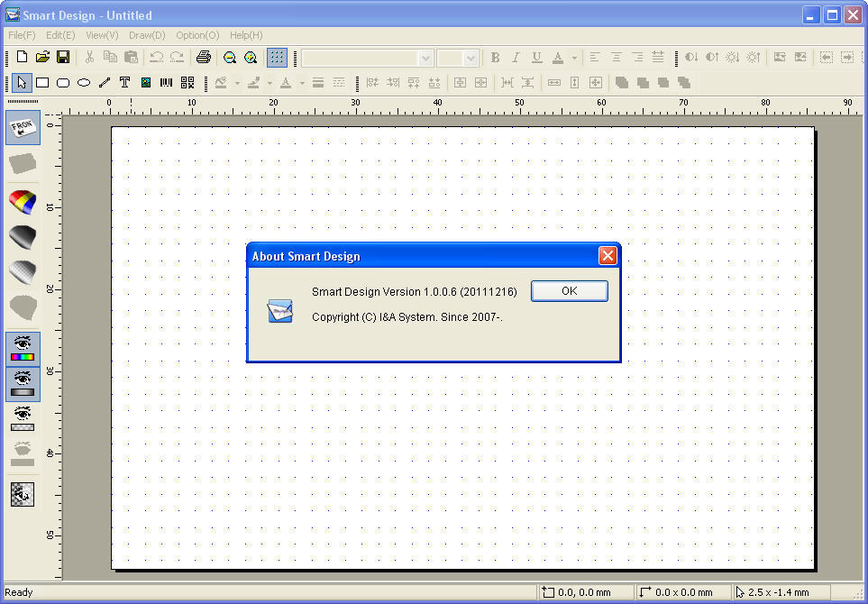The width and height of the screenshot is (868, 604).
Task: Open the font size combo box
Action: (457, 58)
